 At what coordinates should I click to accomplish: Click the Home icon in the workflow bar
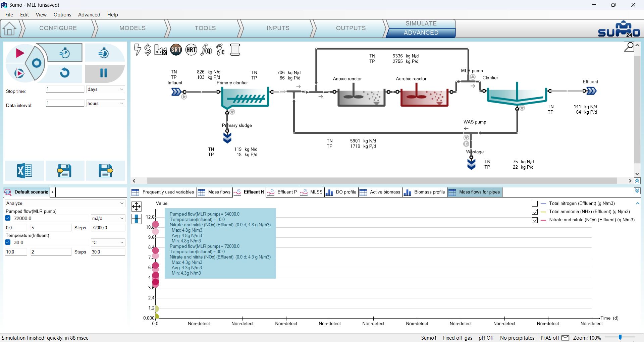pos(9,28)
